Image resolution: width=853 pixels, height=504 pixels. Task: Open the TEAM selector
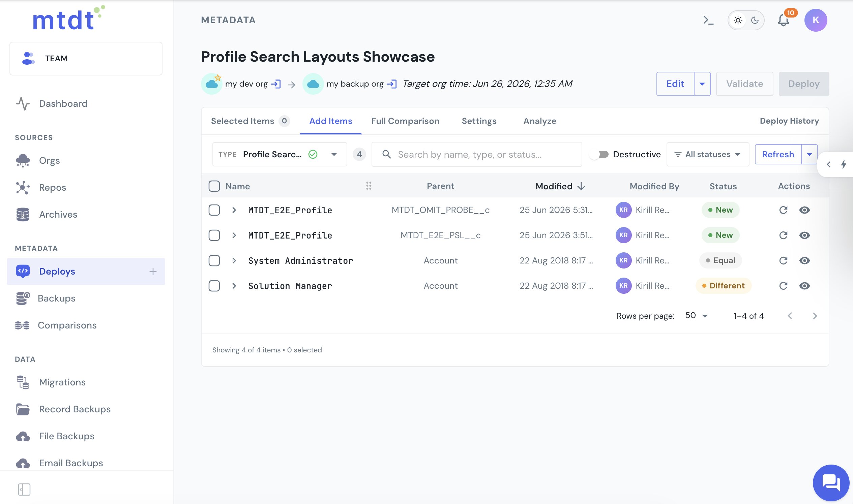(86, 58)
